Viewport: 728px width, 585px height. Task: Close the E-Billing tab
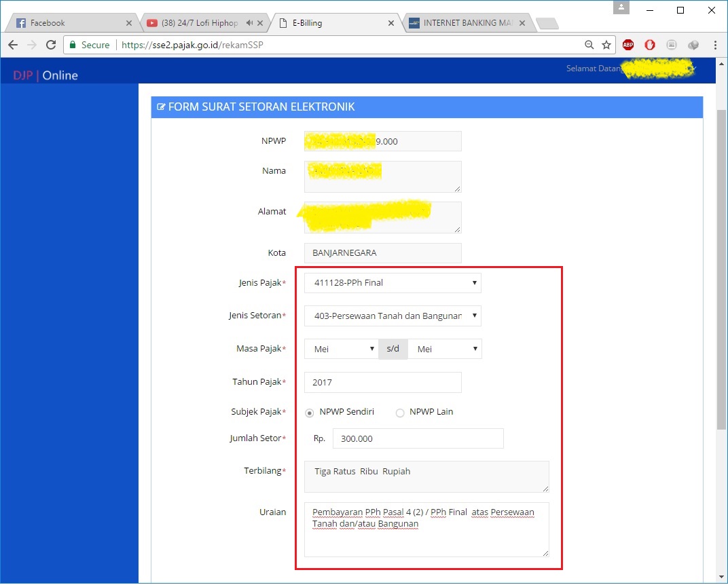point(391,22)
